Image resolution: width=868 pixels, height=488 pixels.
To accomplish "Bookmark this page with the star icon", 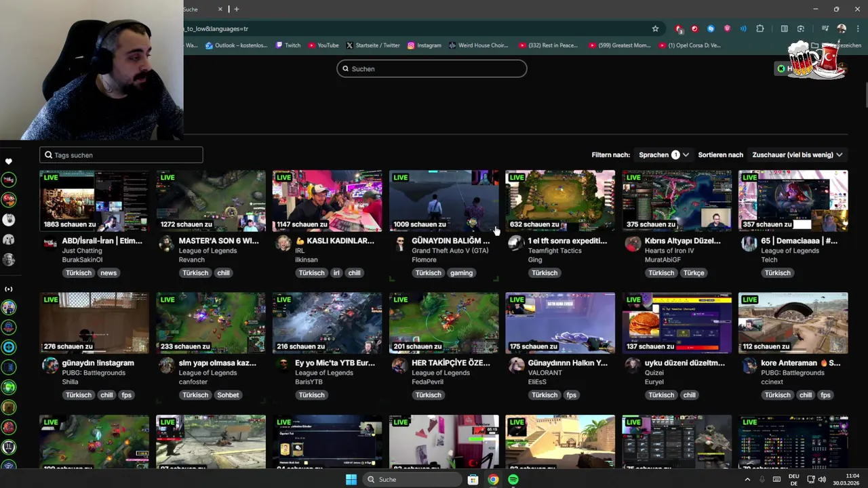I will coord(655,29).
